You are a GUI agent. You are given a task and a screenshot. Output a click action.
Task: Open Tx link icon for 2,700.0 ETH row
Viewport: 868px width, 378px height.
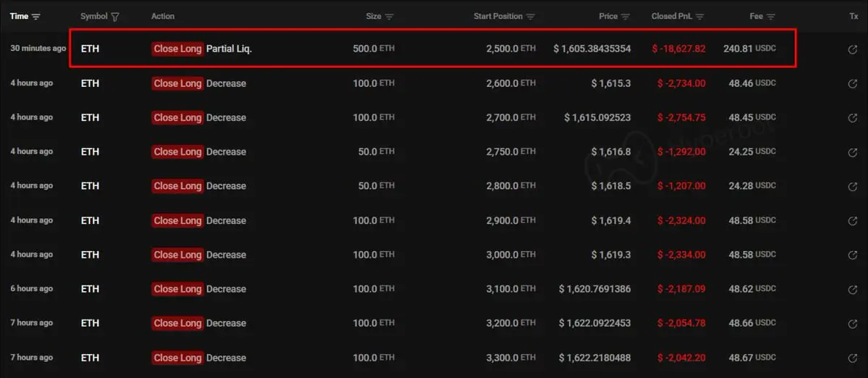coord(852,117)
